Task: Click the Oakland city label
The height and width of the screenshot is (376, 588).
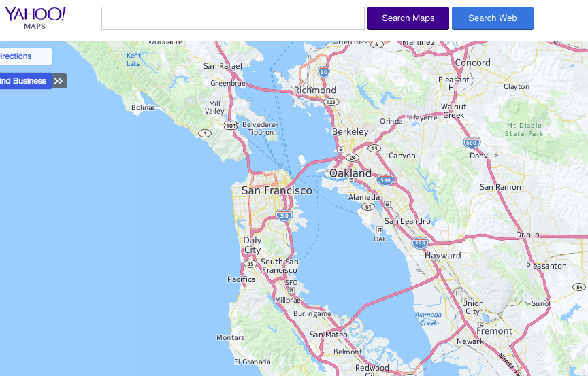Action: [350, 173]
